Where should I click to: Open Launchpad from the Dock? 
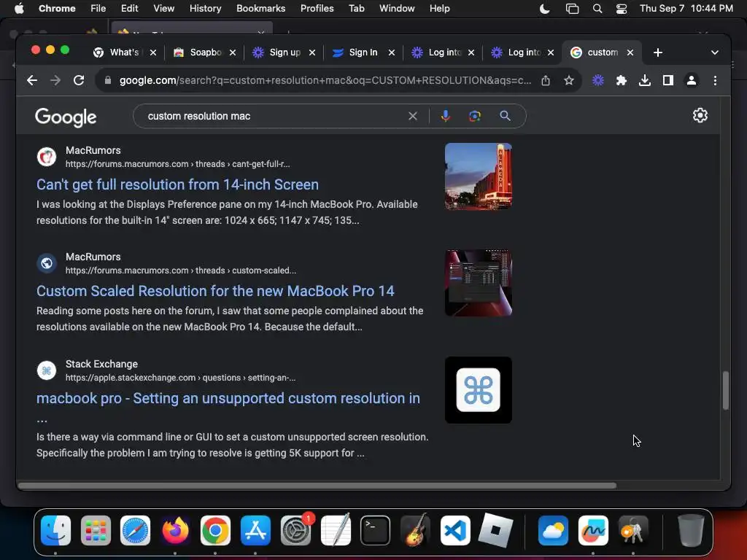(96, 530)
